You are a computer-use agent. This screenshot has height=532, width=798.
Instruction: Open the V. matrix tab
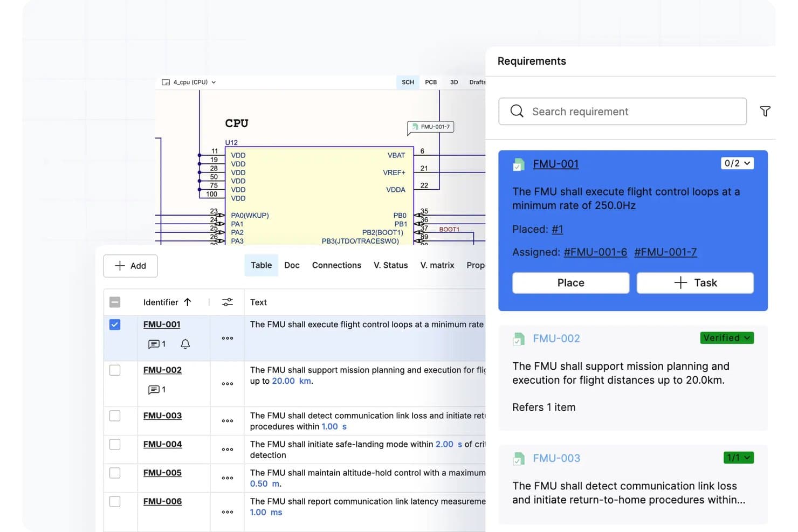pos(437,266)
